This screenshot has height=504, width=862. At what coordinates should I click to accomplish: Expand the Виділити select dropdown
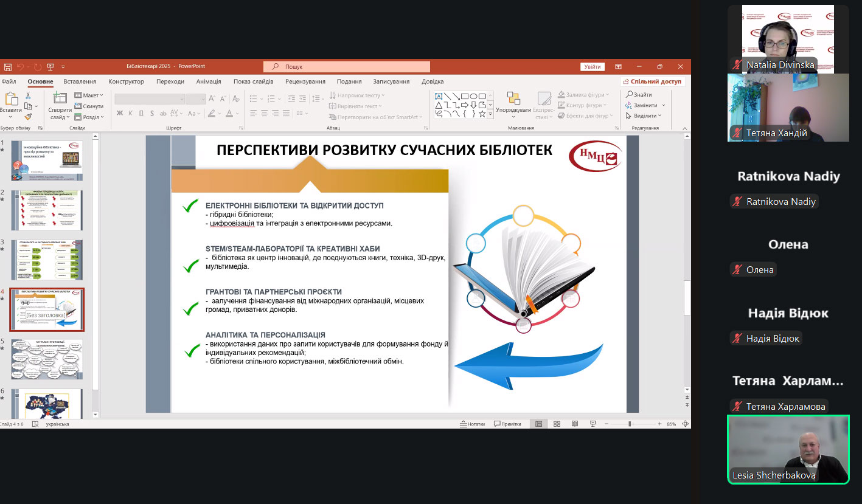click(x=645, y=116)
